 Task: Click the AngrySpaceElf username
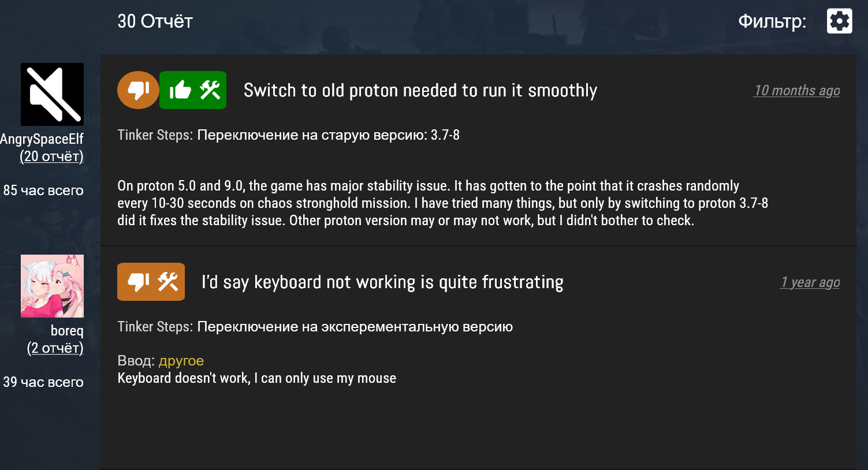point(42,139)
